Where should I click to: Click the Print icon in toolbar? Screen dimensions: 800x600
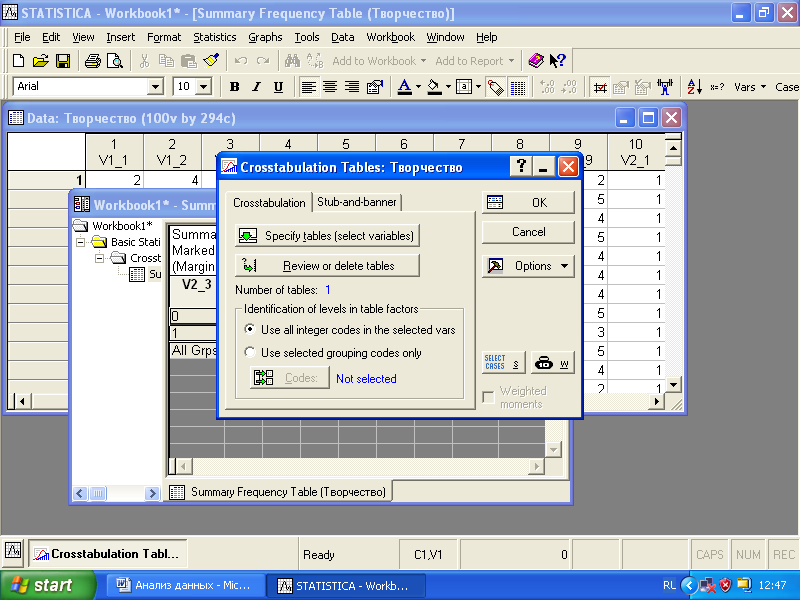click(92, 61)
